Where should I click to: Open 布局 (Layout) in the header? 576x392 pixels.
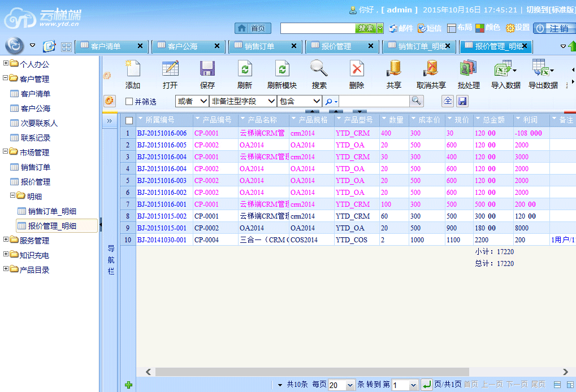[460, 28]
